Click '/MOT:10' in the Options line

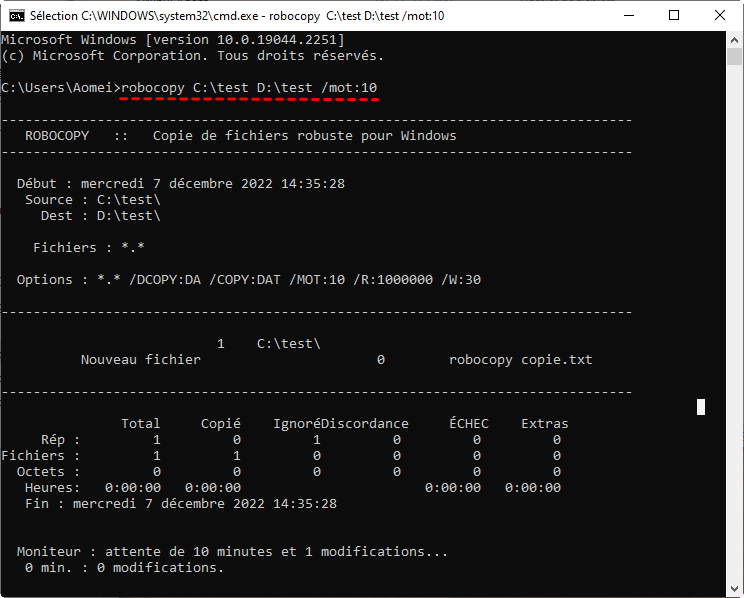coord(317,280)
